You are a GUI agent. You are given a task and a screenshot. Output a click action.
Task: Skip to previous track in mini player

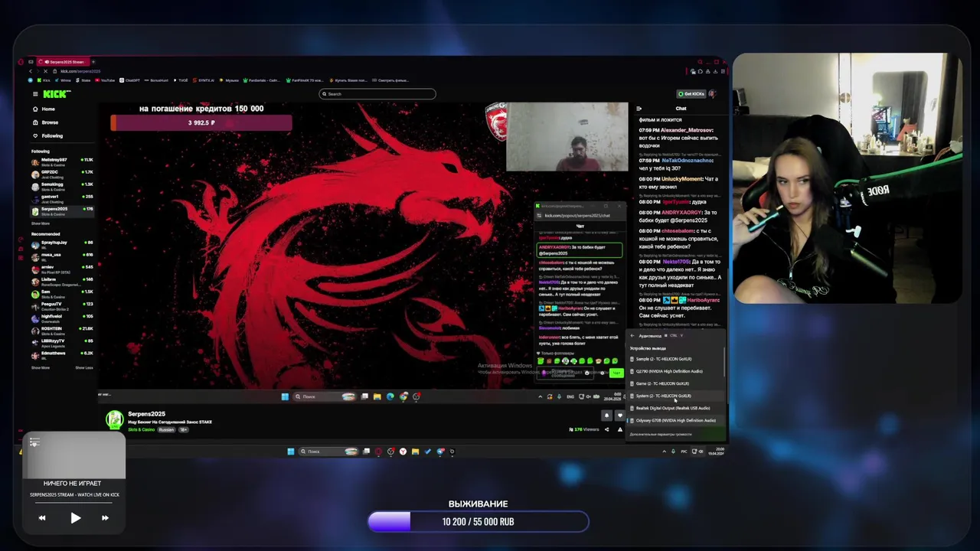pos(42,518)
